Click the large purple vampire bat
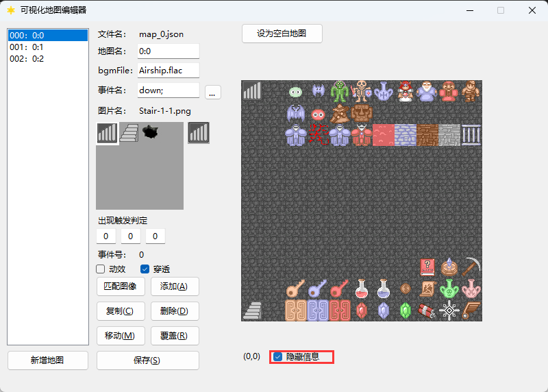Viewport: 548px width, 392px height. point(296,113)
